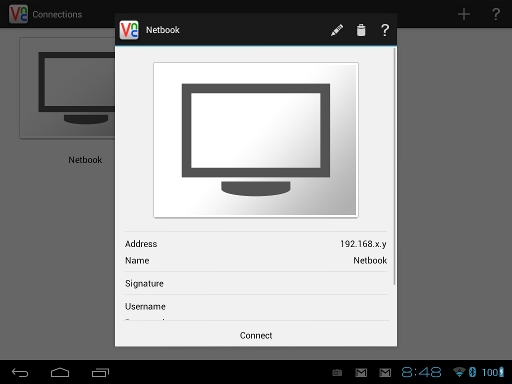Tap the Name row showing Netbook

tap(256, 260)
